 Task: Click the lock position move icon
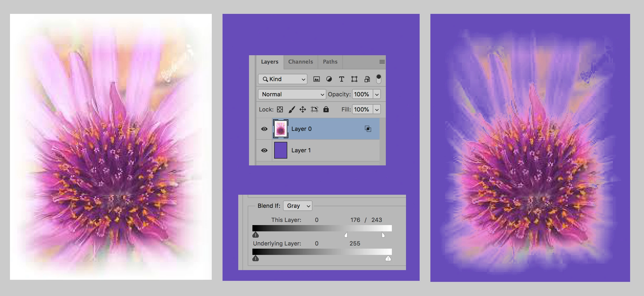click(x=303, y=109)
